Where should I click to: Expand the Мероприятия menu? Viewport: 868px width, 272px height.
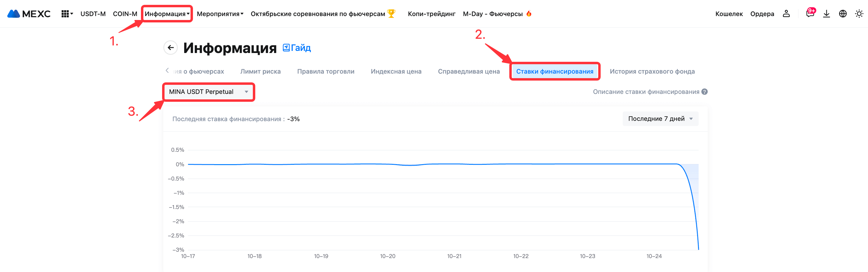coord(220,14)
